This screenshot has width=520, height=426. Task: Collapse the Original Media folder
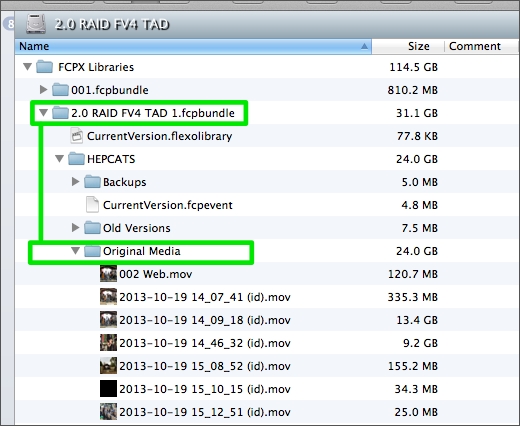76,250
